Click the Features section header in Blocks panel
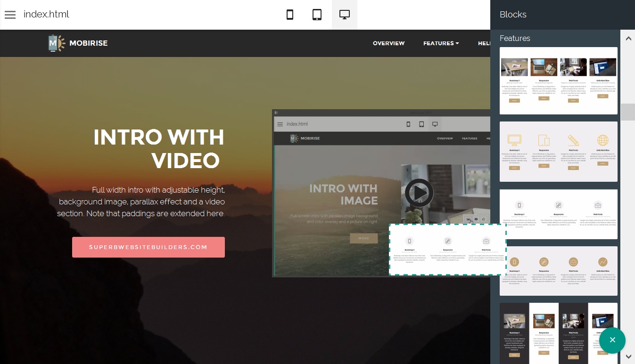Screen dimensions: 635x364 (515, 38)
